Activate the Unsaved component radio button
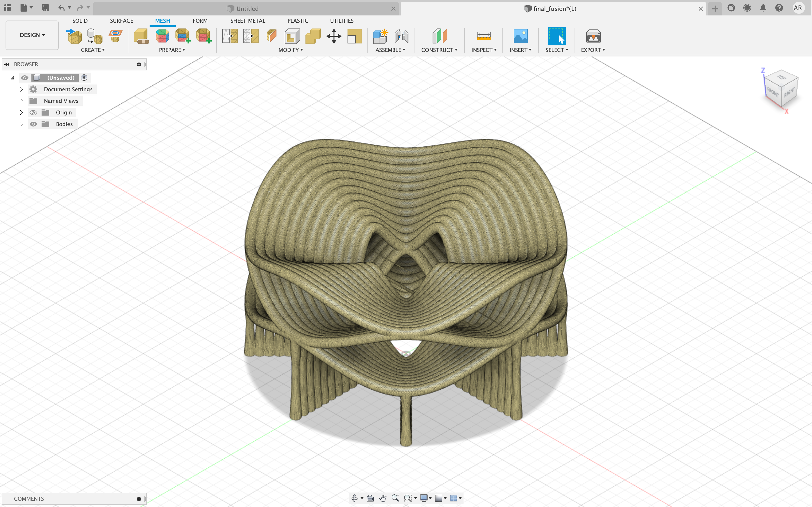This screenshot has height=507, width=812. pos(84,78)
